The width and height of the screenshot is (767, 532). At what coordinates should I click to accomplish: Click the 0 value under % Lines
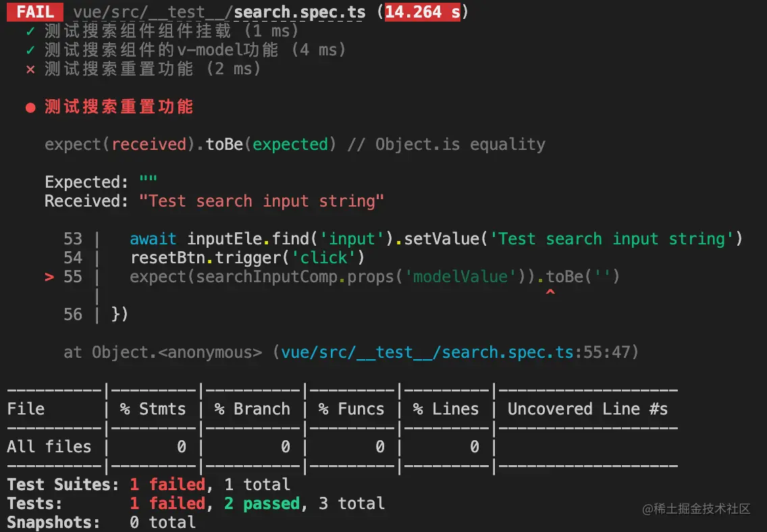point(475,446)
